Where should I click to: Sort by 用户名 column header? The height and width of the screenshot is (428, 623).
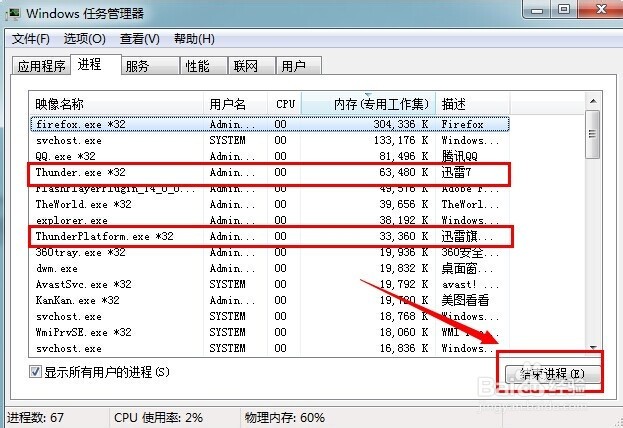click(x=236, y=104)
